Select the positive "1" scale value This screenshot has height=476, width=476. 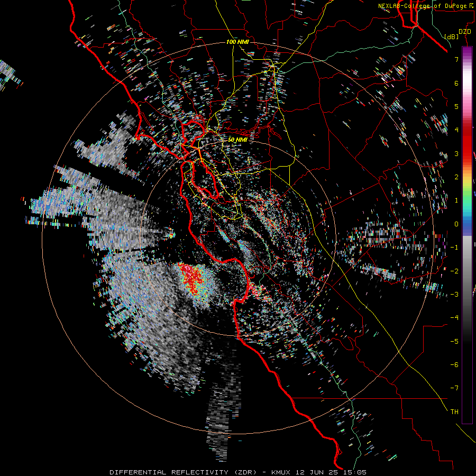pyautogui.click(x=456, y=200)
